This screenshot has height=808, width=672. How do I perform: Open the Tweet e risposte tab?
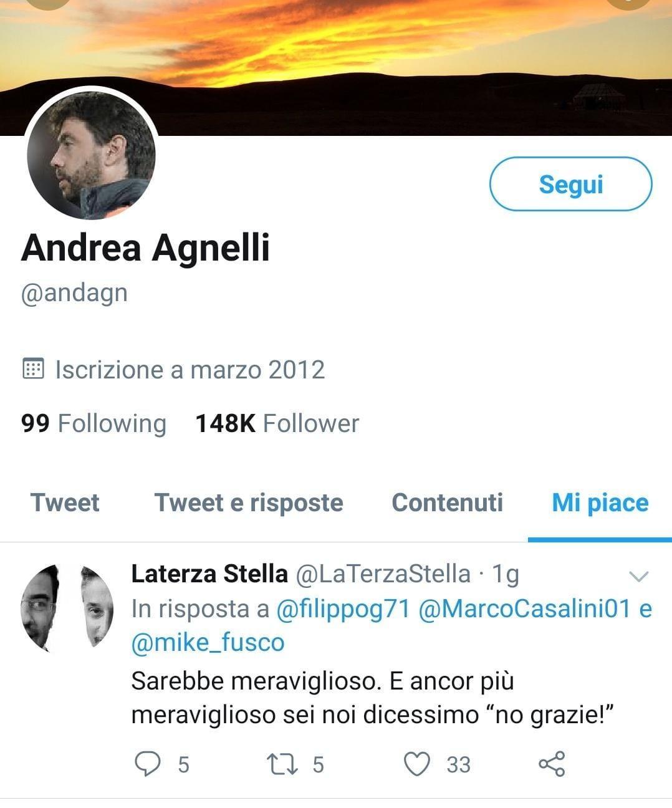(249, 503)
